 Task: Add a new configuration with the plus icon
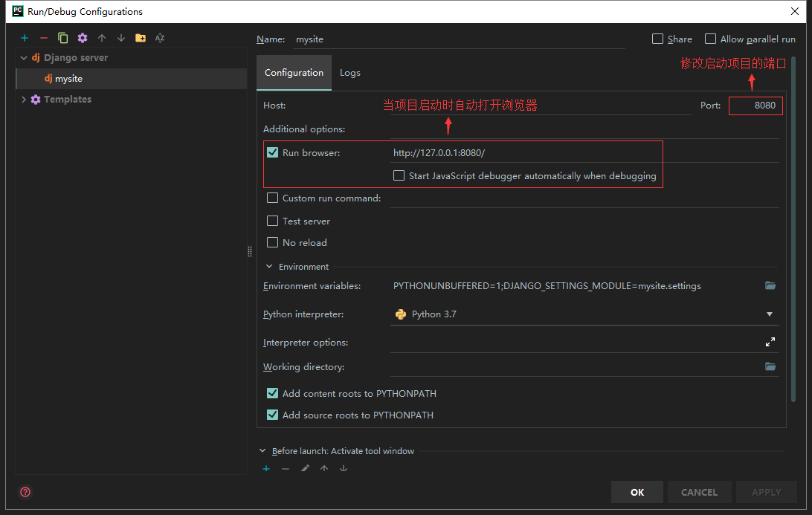[x=25, y=38]
